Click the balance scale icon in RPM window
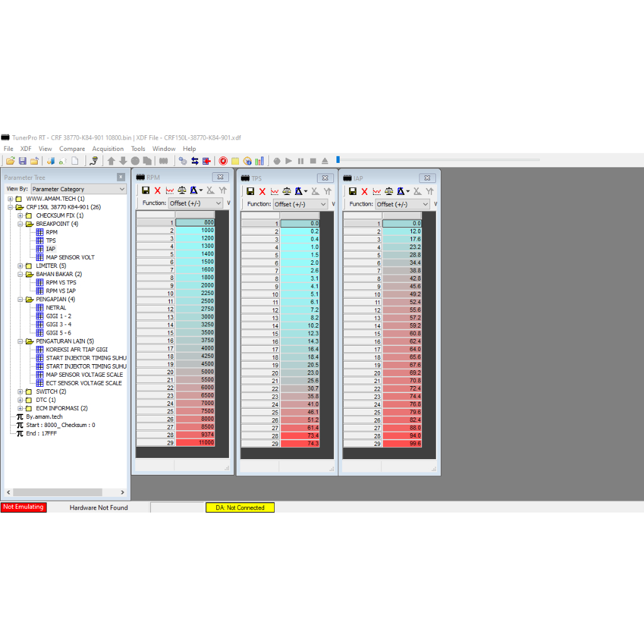 (x=182, y=190)
